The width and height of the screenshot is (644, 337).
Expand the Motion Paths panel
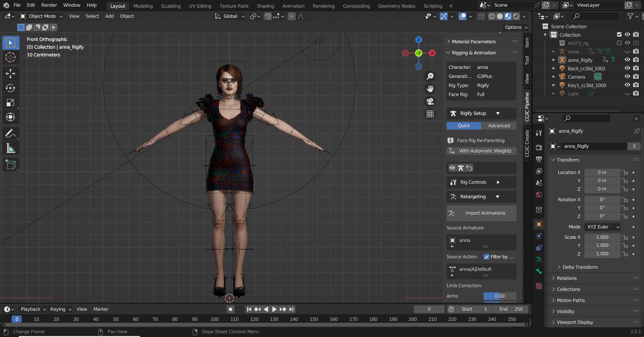coord(570,300)
